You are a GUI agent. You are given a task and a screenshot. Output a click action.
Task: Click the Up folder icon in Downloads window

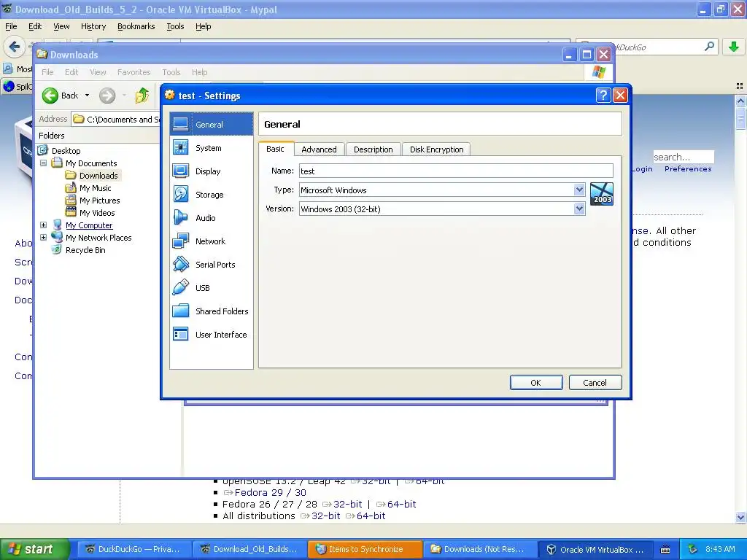pos(142,96)
